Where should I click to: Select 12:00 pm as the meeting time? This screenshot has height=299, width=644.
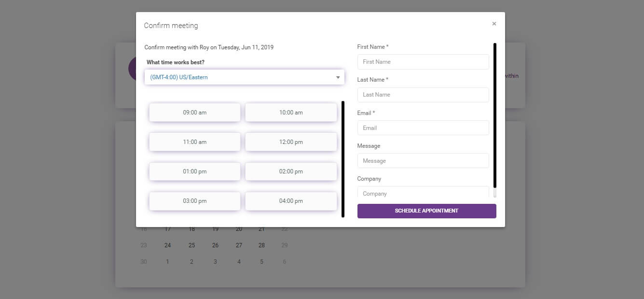coord(291,142)
